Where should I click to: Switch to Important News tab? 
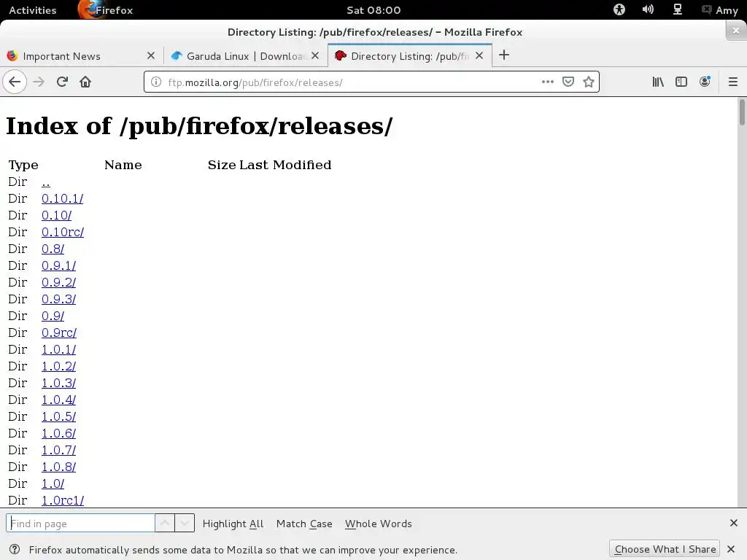pos(81,55)
